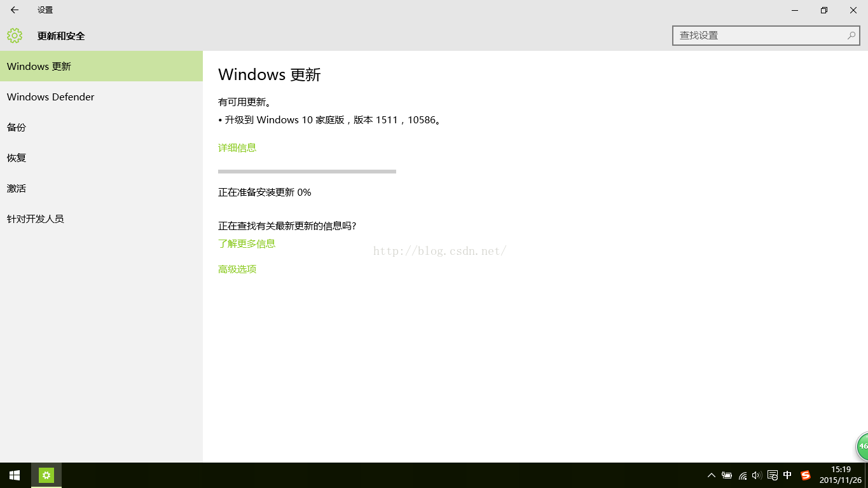Open the 备份 section
The image size is (868, 488).
(x=101, y=127)
